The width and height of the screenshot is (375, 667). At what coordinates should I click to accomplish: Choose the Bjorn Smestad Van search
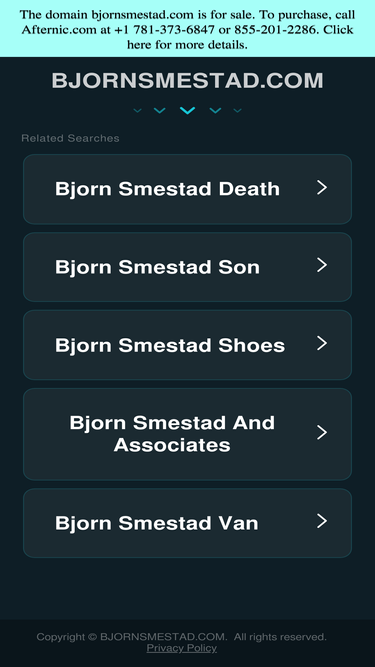tap(188, 523)
